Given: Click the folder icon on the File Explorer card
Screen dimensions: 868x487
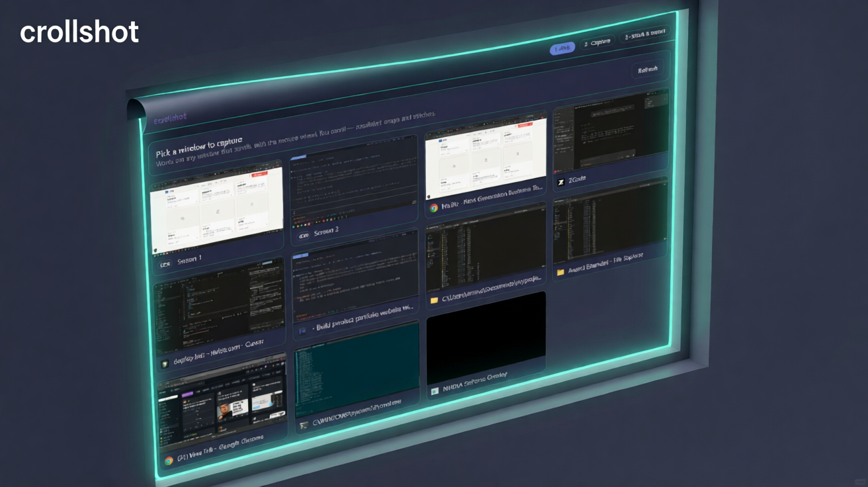Looking at the screenshot, I should click(561, 271).
